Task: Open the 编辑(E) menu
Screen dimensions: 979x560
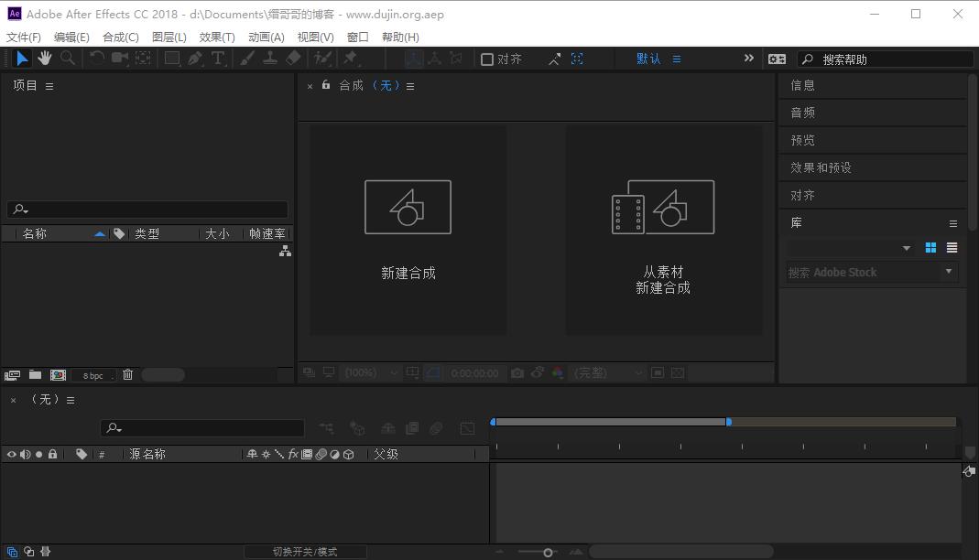Action: point(71,38)
